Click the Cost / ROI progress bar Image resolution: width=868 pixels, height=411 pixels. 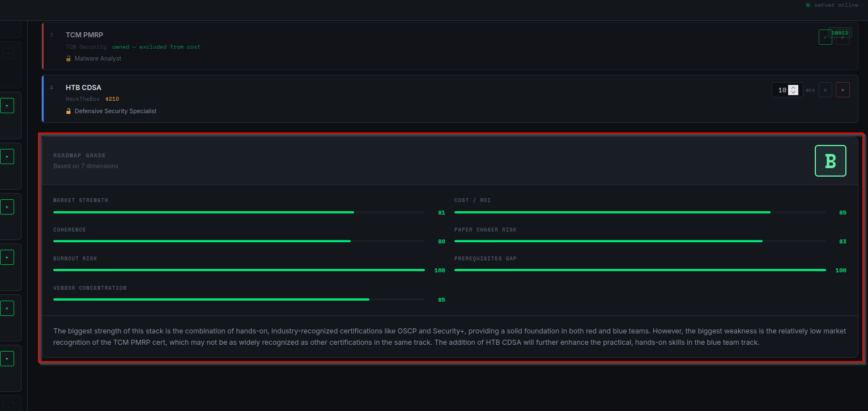pos(639,212)
